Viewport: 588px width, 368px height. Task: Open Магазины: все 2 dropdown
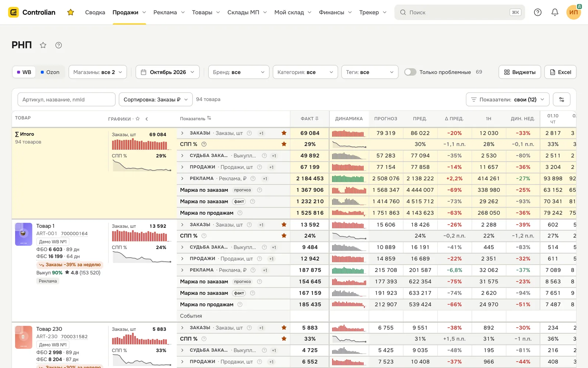[x=98, y=72]
